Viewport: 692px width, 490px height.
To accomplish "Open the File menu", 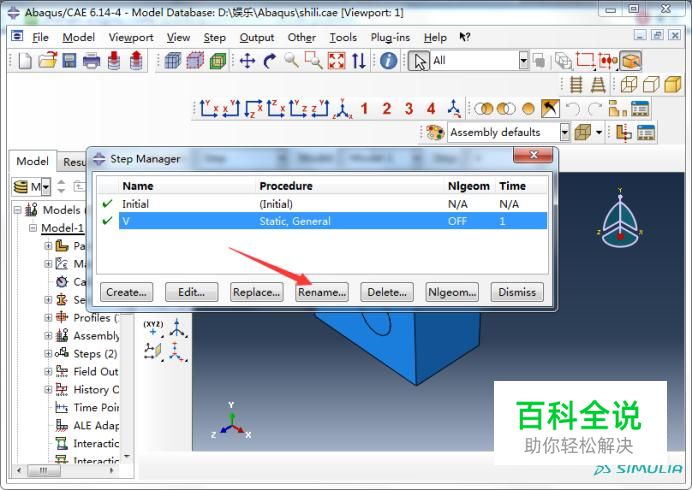I will click(x=40, y=38).
